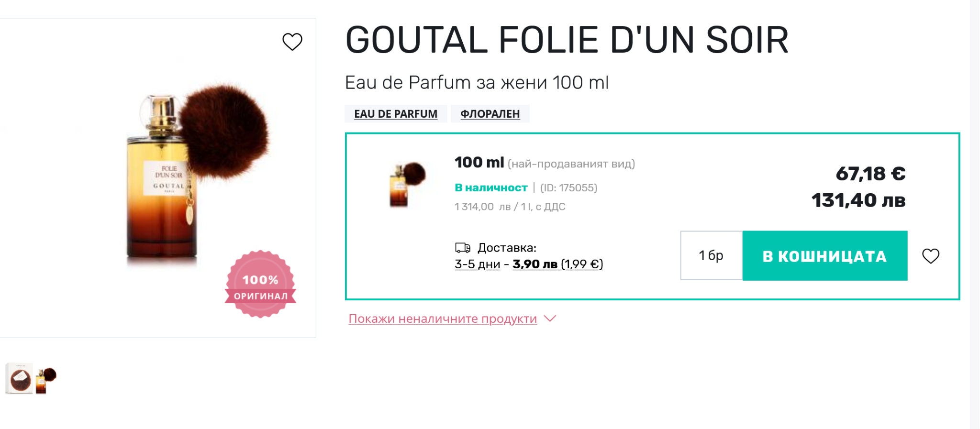Click the vertical page scrollbar track
This screenshot has height=429, width=980.
975,215
